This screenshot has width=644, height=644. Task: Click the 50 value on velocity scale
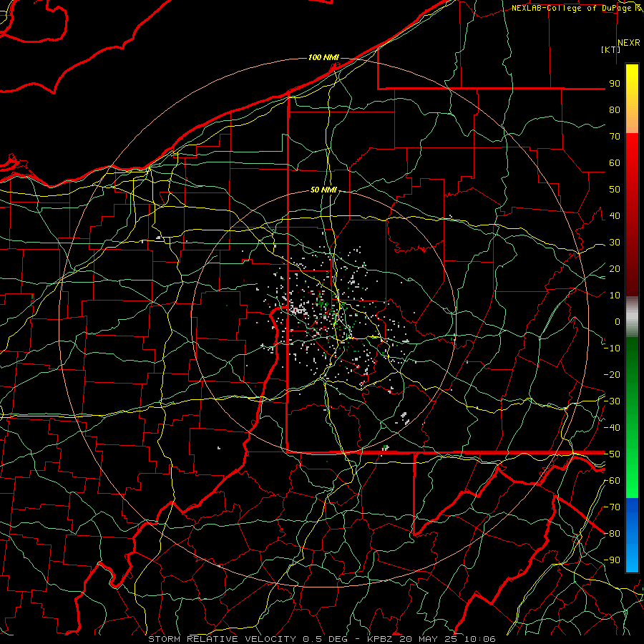coord(615,190)
